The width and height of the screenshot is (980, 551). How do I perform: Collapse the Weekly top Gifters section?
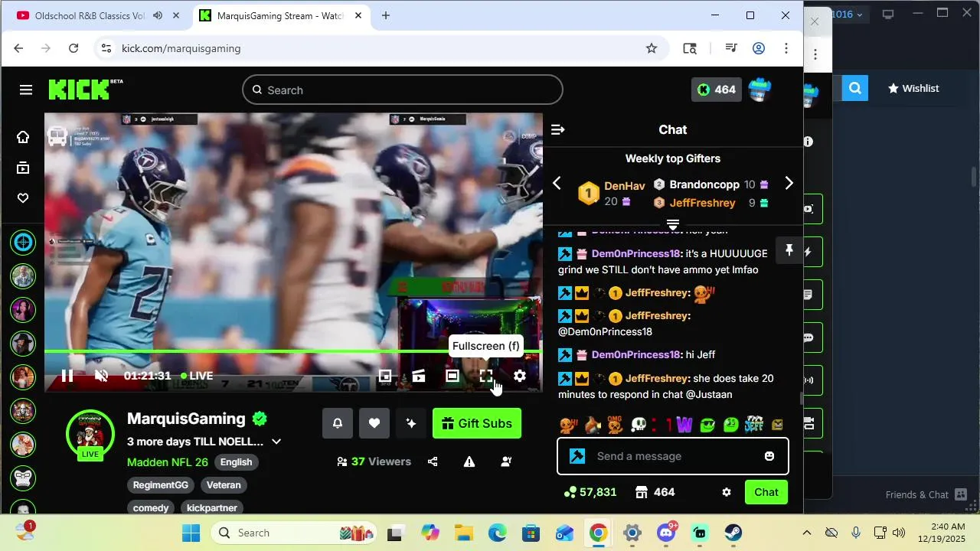click(673, 224)
